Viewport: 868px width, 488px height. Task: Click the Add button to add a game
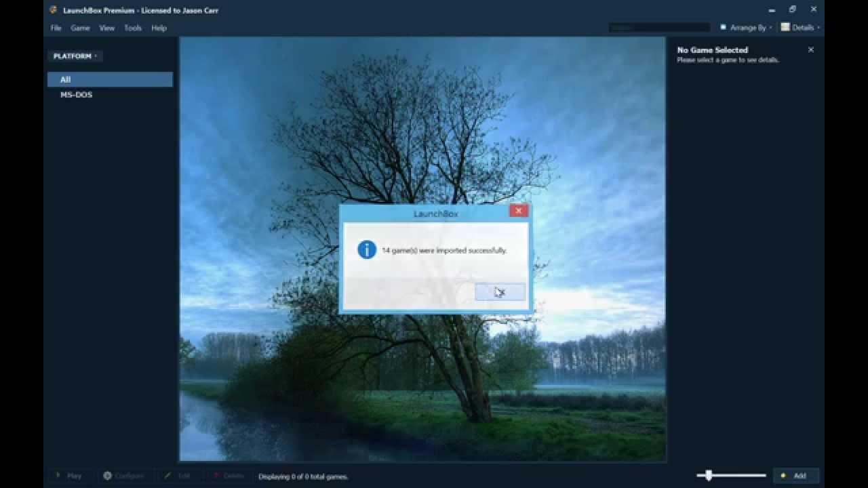(x=796, y=476)
